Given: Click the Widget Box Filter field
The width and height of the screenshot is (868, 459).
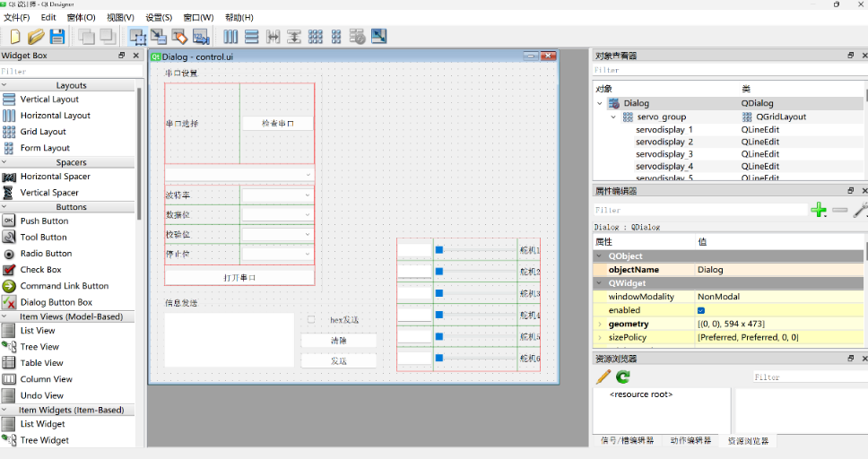Looking at the screenshot, I should 72,72.
